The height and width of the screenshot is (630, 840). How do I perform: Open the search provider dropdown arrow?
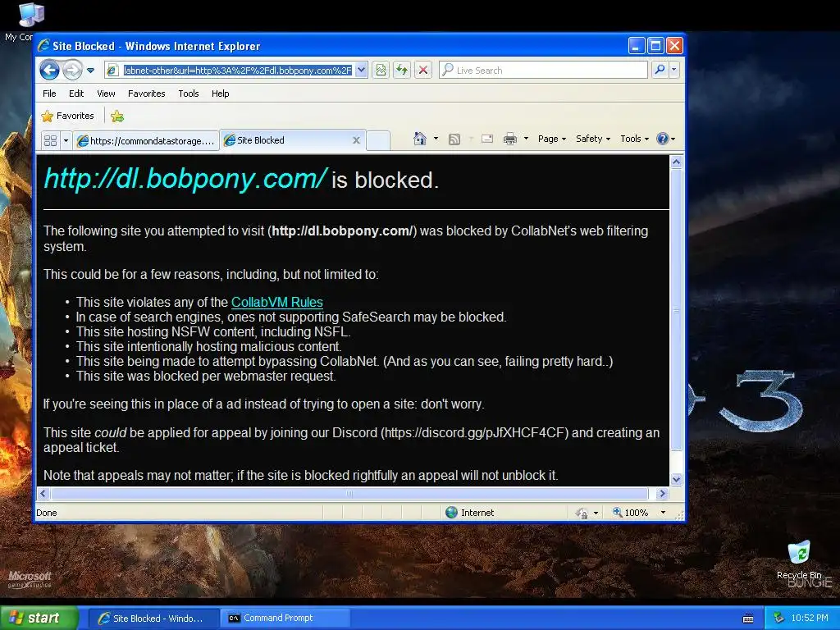(674, 71)
